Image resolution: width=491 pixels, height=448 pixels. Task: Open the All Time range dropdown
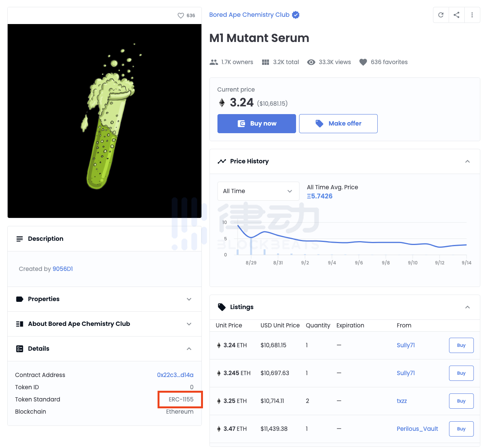[x=258, y=191]
